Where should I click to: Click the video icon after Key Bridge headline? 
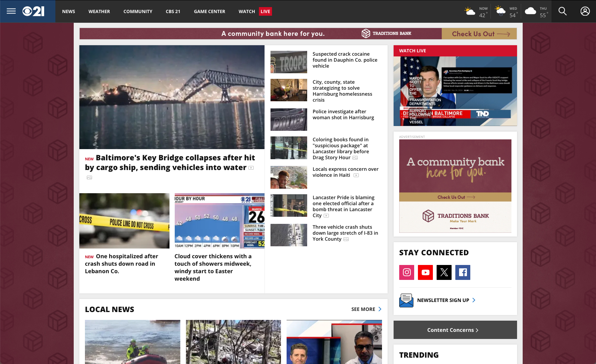251,168
